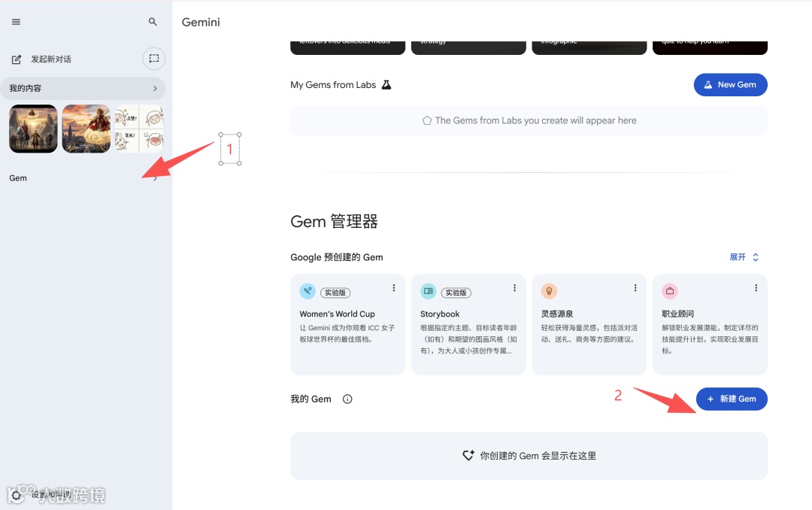Click the info icon beside 我的 Gem

347,399
